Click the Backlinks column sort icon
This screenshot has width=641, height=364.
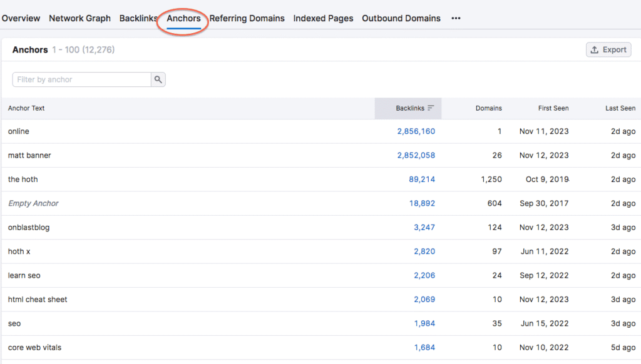tap(431, 108)
